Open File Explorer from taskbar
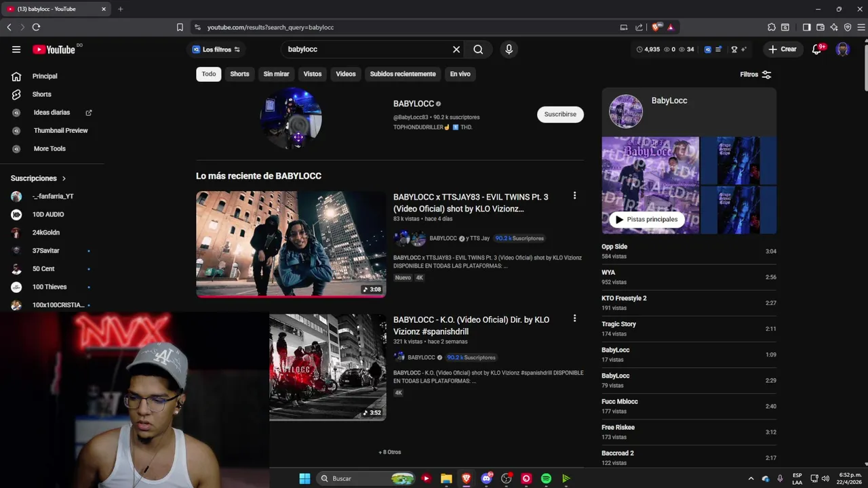 [x=446, y=479]
